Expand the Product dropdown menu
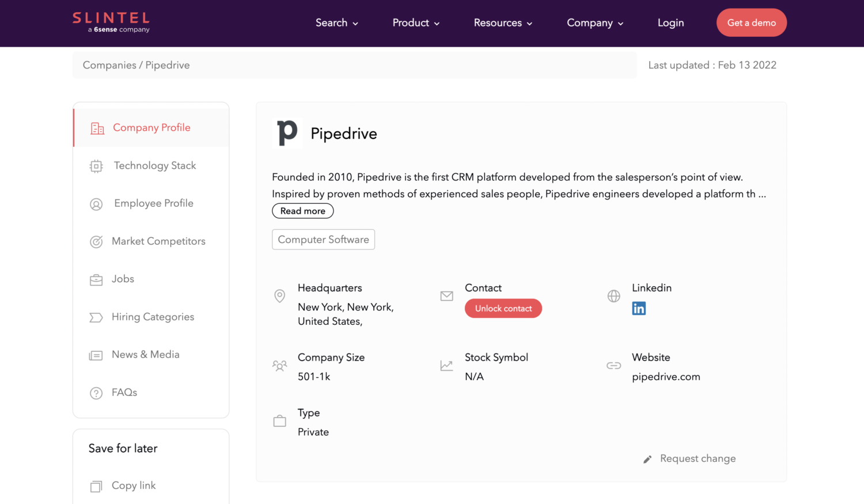Image resolution: width=864 pixels, height=504 pixels. pyautogui.click(x=416, y=23)
